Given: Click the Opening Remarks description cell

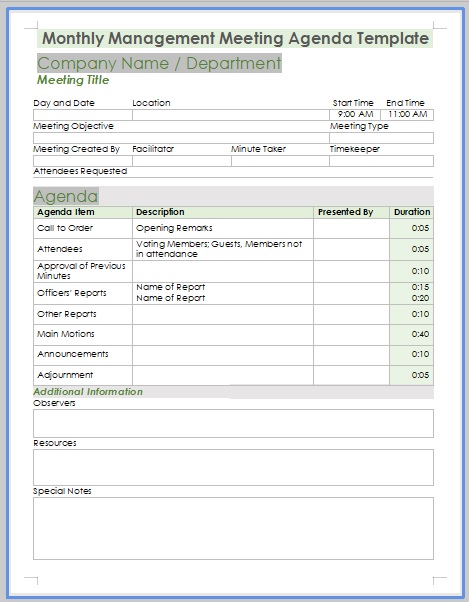Looking at the screenshot, I should click(x=223, y=228).
